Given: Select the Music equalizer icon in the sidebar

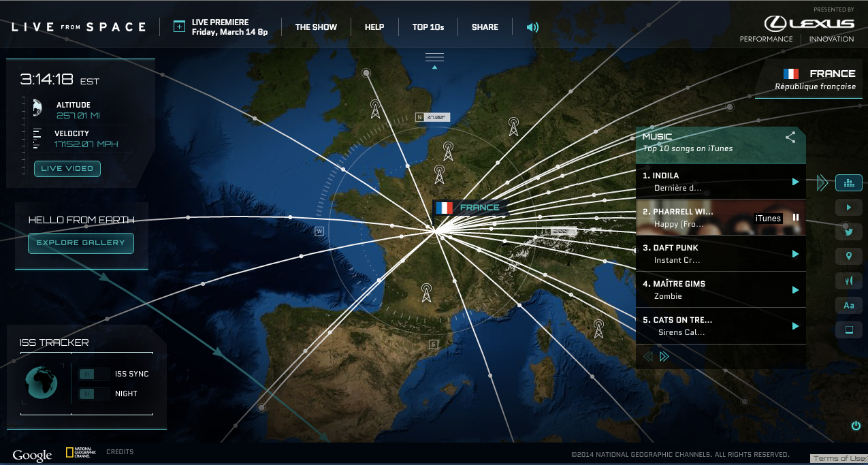Looking at the screenshot, I should click(848, 182).
